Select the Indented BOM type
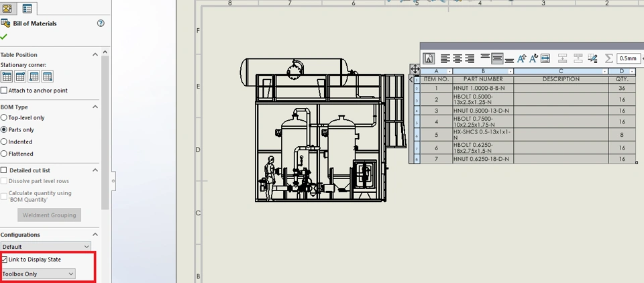 (x=4, y=141)
